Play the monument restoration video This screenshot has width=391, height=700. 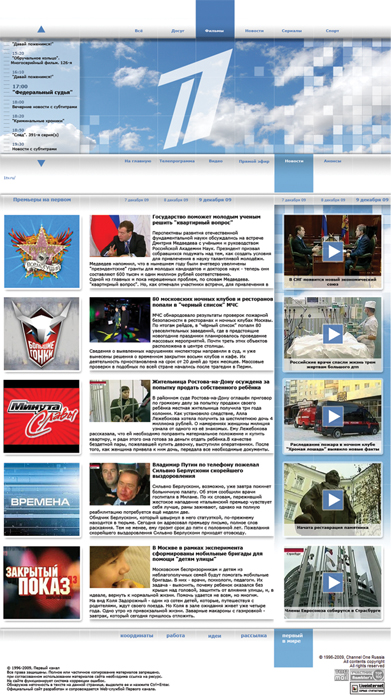(333, 500)
